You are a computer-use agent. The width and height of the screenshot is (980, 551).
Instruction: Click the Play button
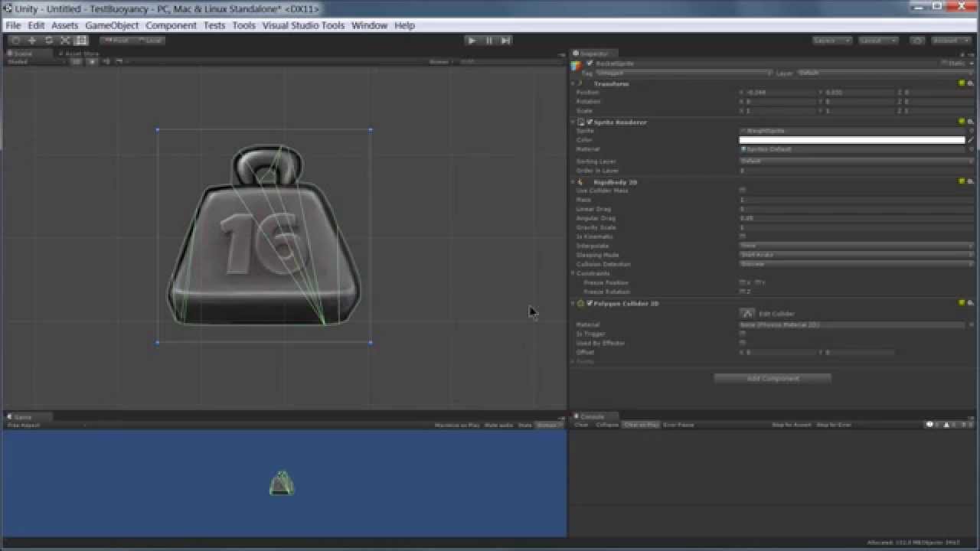[x=472, y=41]
